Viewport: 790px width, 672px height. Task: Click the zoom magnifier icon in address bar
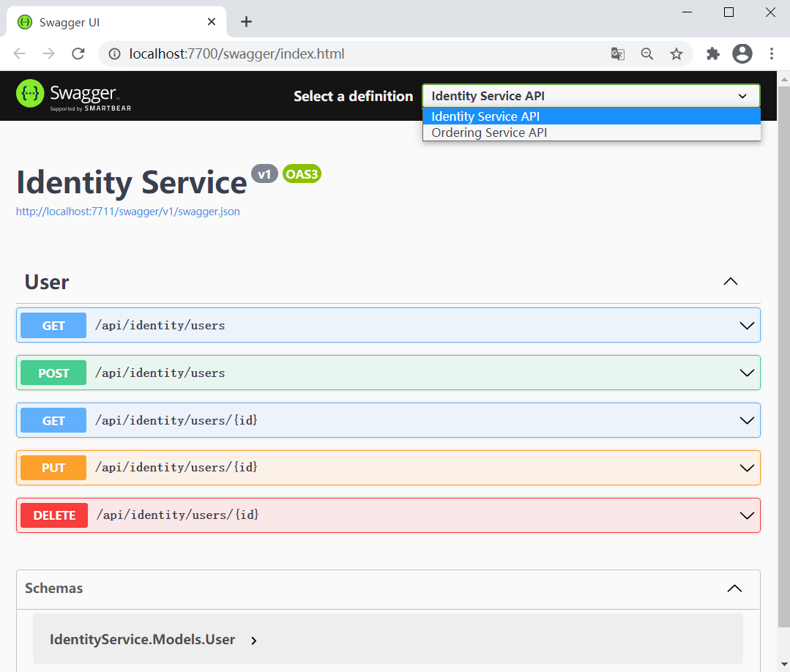pyautogui.click(x=647, y=53)
